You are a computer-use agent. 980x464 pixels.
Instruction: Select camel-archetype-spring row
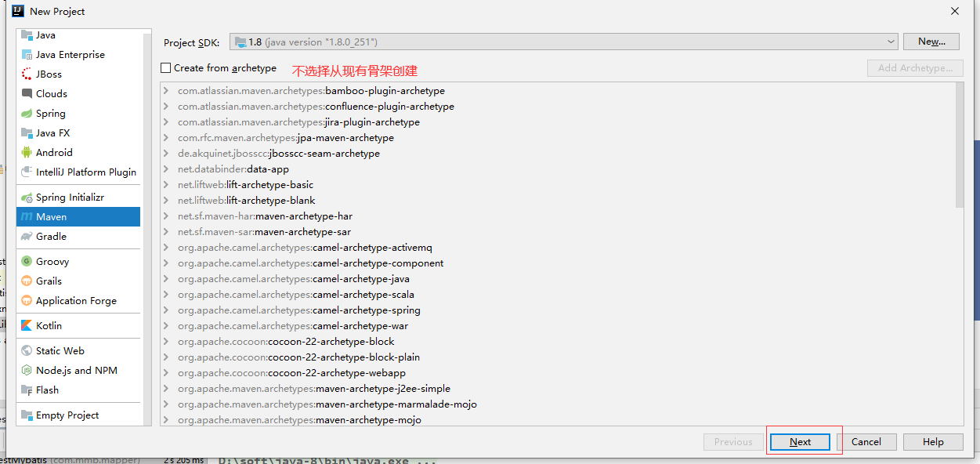(x=559, y=310)
